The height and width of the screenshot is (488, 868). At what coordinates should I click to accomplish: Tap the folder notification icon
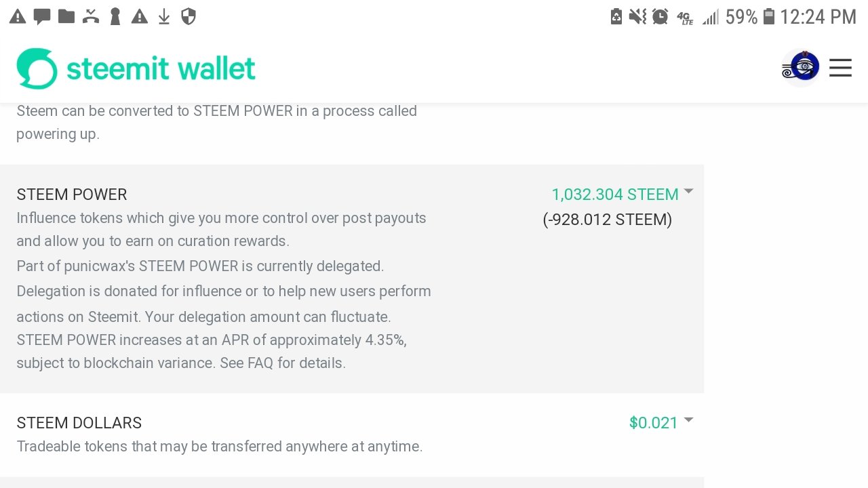[x=66, y=16]
